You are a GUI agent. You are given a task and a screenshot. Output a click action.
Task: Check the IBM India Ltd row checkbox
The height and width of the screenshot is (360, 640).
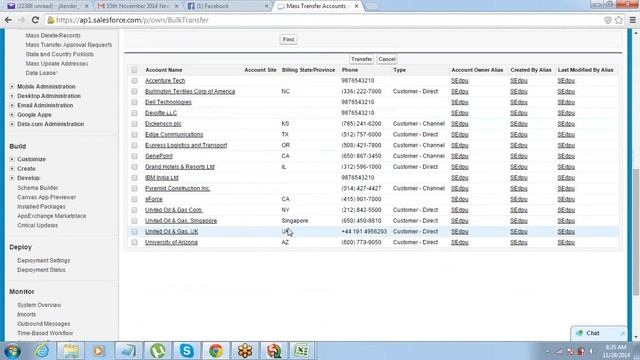pyautogui.click(x=134, y=178)
